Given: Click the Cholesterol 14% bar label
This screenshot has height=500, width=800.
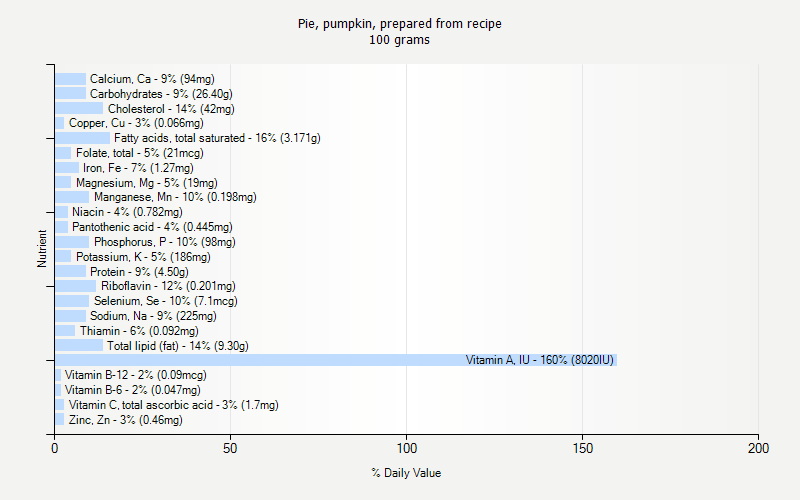Looking at the screenshot, I should click(x=171, y=109).
